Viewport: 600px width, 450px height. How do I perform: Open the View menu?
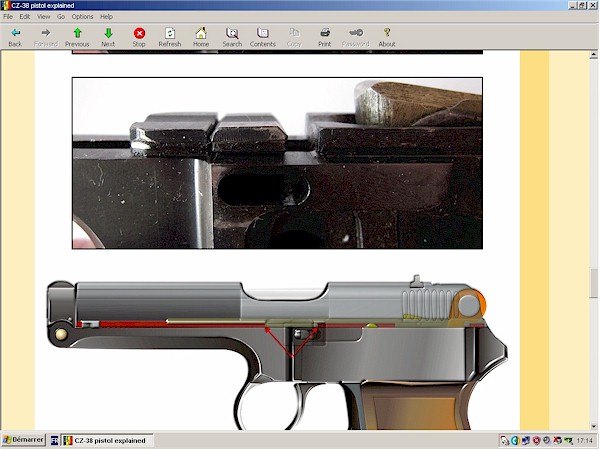tap(43, 16)
